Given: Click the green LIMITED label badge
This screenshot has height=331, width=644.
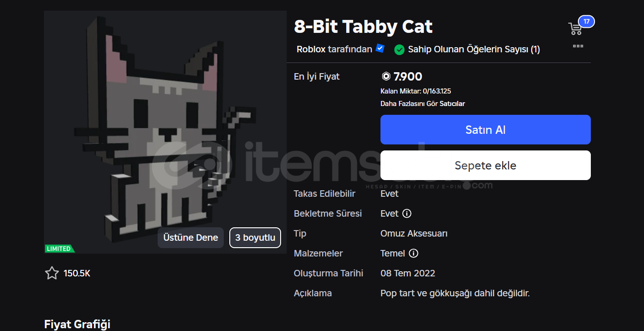Looking at the screenshot, I should tap(60, 249).
